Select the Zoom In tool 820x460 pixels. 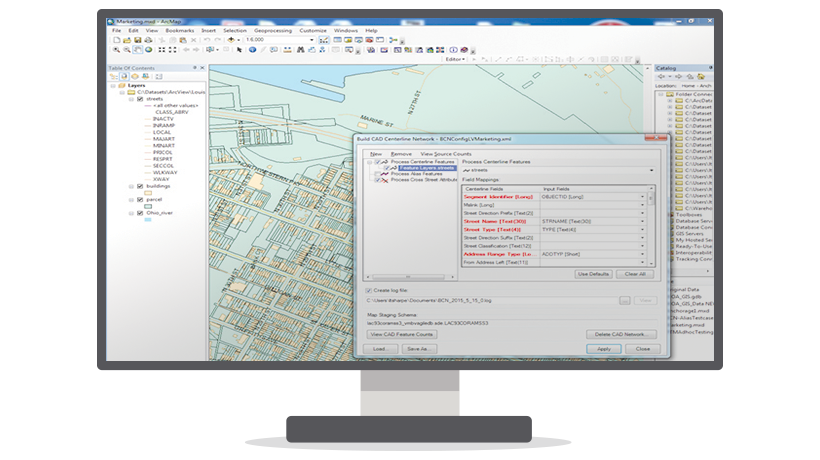click(x=116, y=50)
